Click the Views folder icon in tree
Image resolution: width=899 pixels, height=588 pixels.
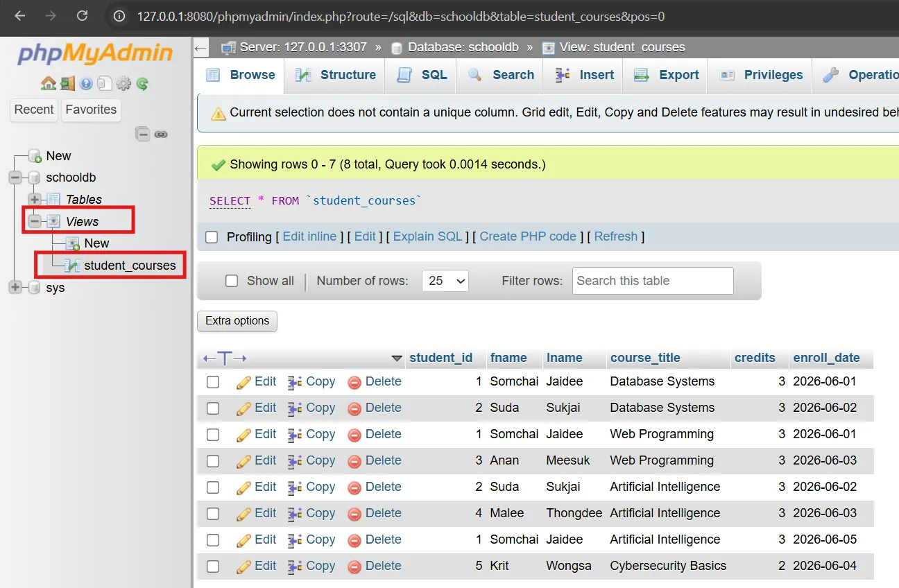click(53, 222)
